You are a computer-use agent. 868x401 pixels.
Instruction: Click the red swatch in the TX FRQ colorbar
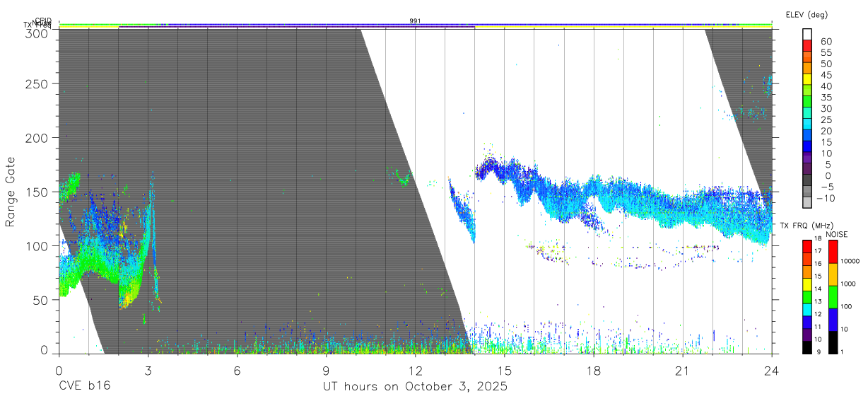[807, 246]
